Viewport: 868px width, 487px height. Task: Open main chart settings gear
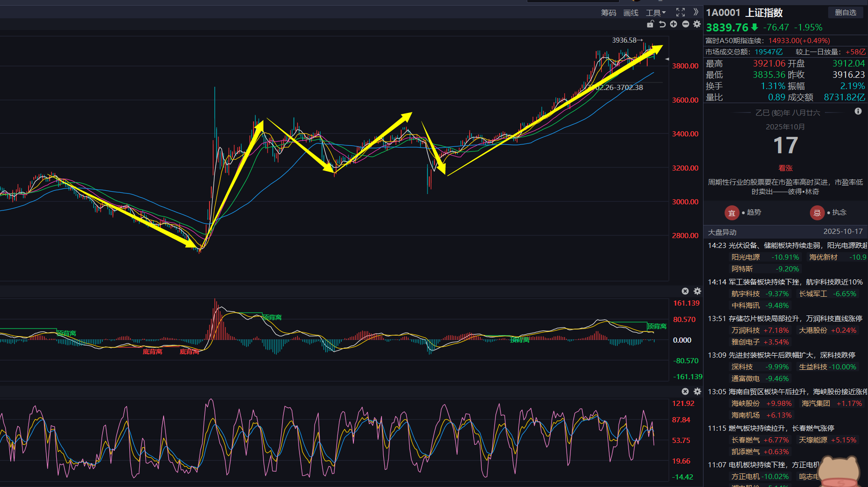697,24
